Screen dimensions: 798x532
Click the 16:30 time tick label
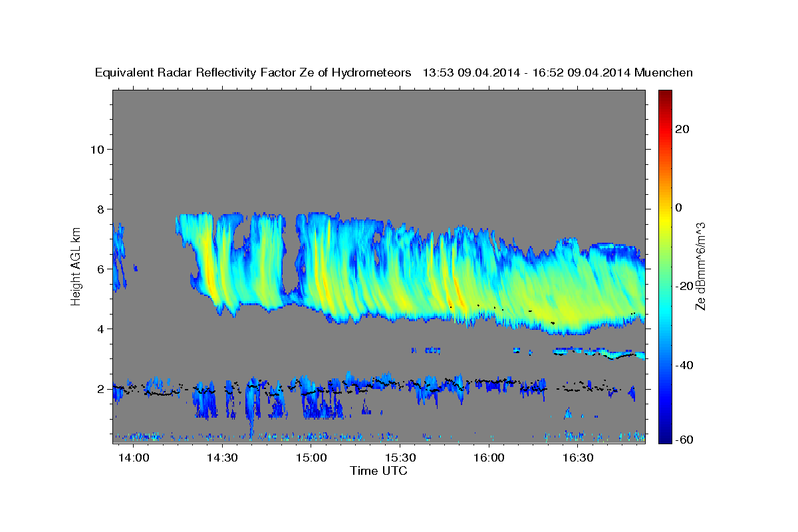578,458
